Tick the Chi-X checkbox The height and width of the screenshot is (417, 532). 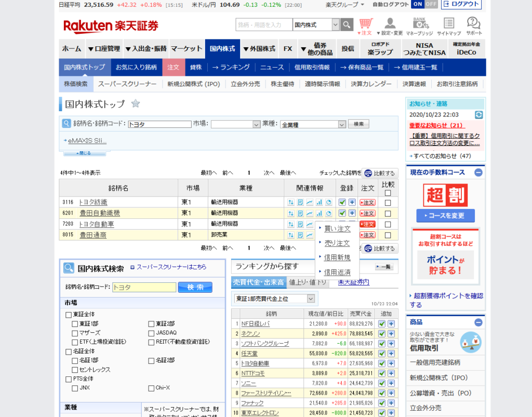tap(151, 388)
